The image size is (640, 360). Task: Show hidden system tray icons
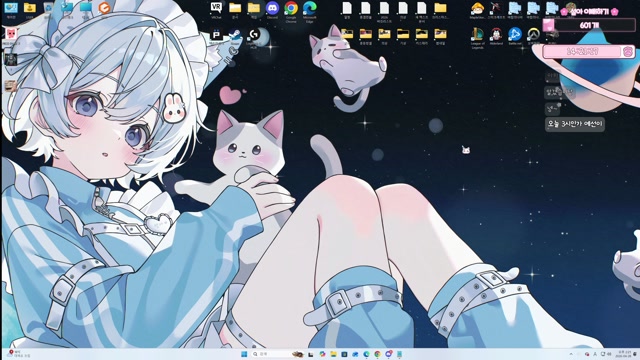click(571, 354)
